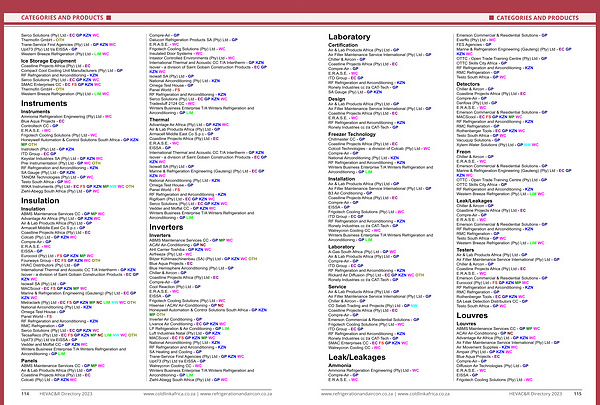The width and height of the screenshot is (600, 405).
Task: Click the 'Freezer Technology' subheading
Action: click(352, 134)
